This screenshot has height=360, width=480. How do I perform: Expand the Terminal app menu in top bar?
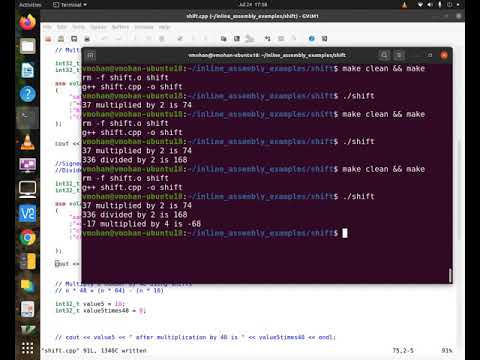pos(70,5)
